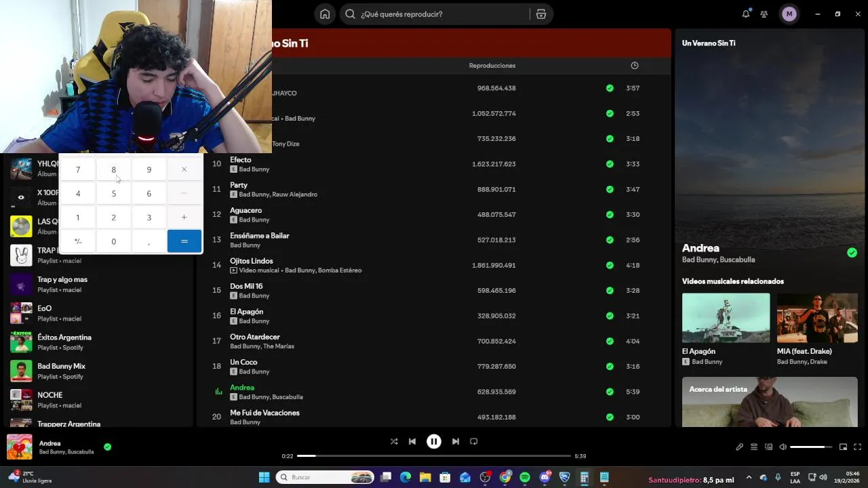The image size is (868, 488).
Task: Open Acerca del artista card
Action: click(770, 402)
